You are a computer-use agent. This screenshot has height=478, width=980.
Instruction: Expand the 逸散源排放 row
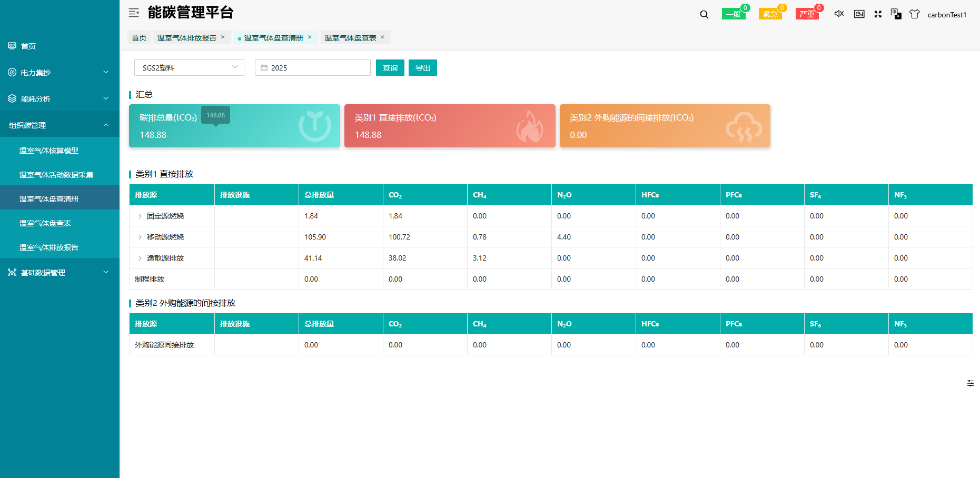click(x=140, y=258)
